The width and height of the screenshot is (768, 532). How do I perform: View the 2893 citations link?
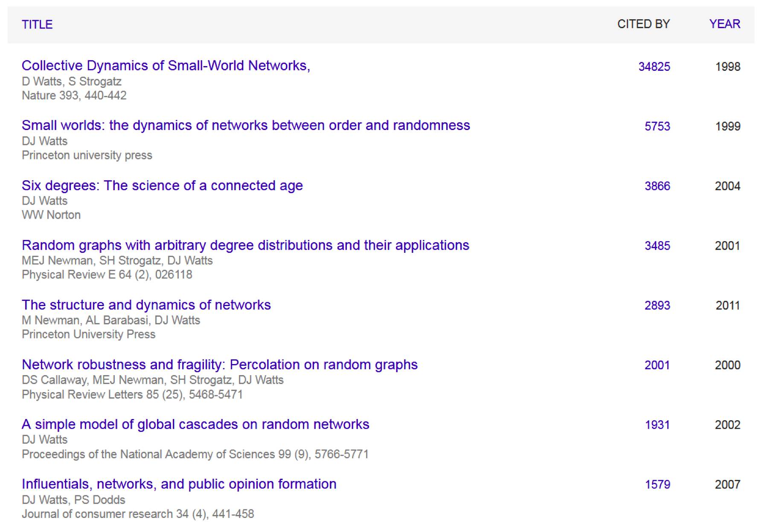657,305
